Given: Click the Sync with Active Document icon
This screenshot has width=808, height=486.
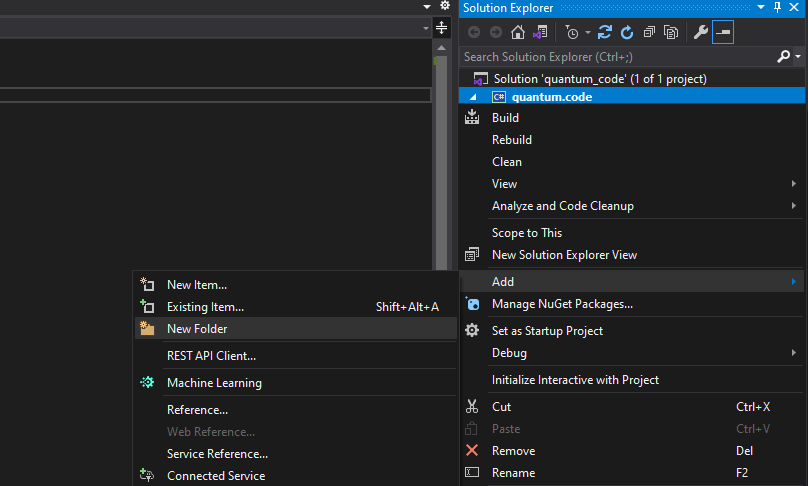Looking at the screenshot, I should (605, 32).
